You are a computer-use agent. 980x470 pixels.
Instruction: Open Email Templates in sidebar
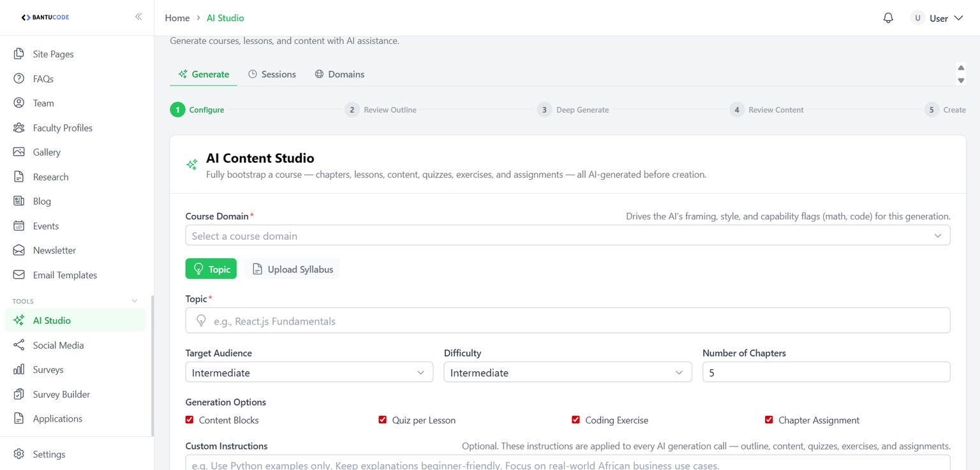pyautogui.click(x=75, y=275)
